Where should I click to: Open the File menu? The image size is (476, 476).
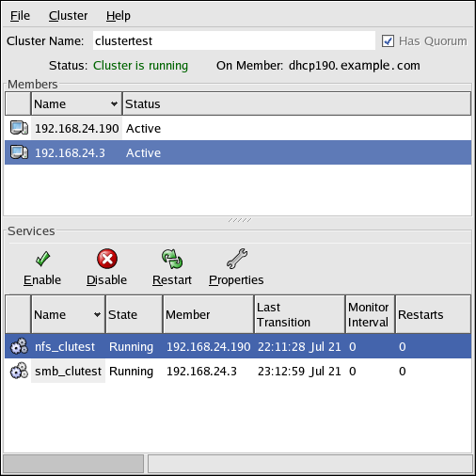[20, 16]
